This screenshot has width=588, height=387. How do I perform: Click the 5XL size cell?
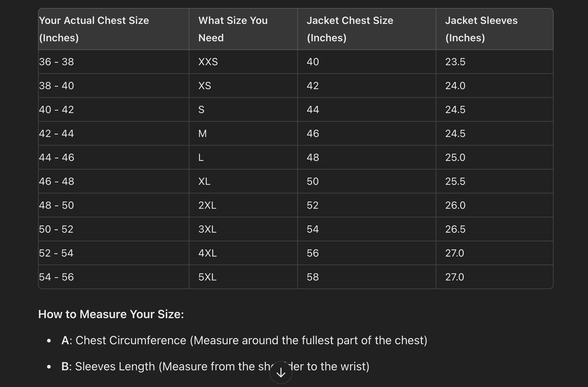pos(207,277)
